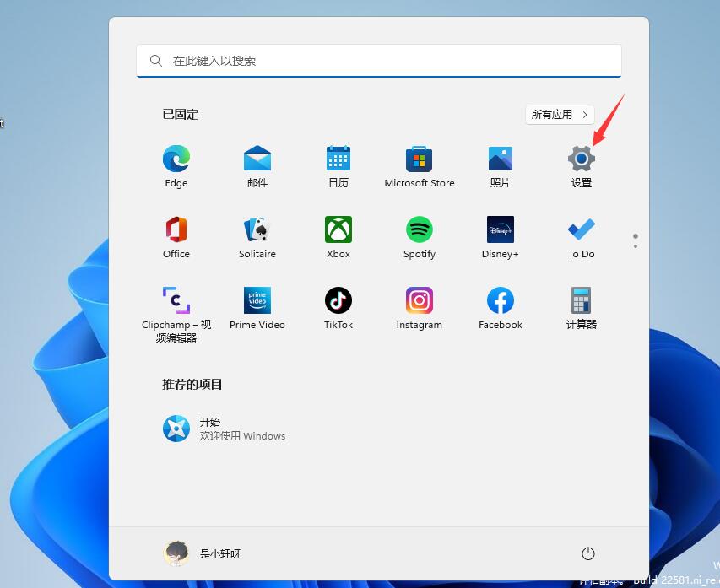Open the Calculator (计算器) app
The width and height of the screenshot is (720, 588).
coord(582,300)
